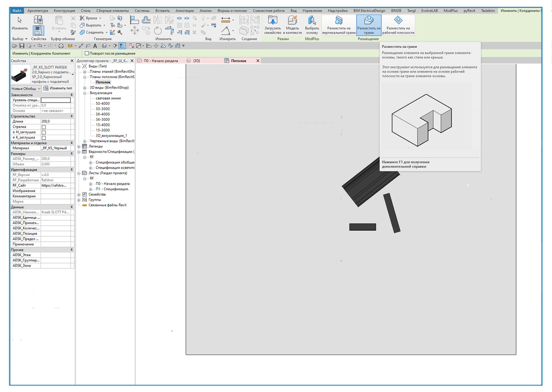Screen dimensions: 552x392
Task: Select the Потолок view in the tree
Action: (x=103, y=82)
